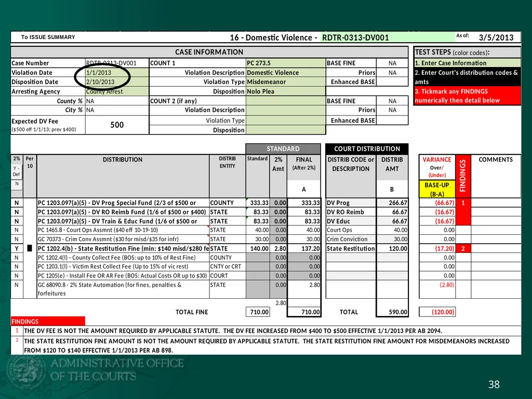Select the Misdemeanor violation type cell

286,82
